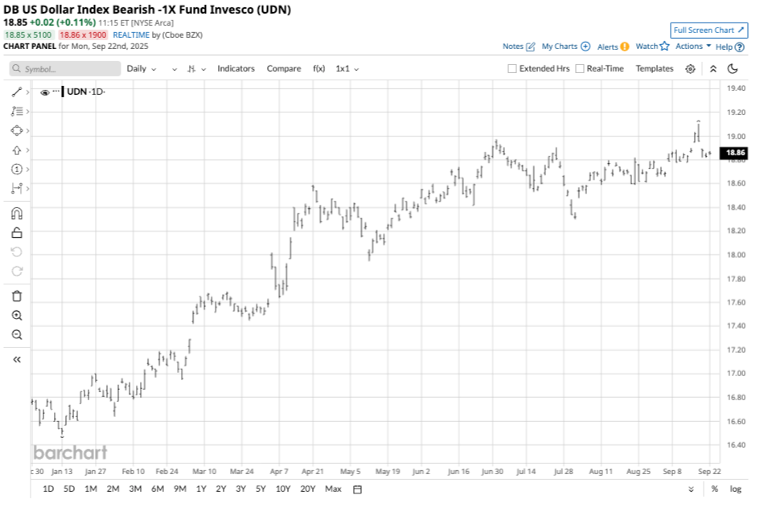Viewport: 768px width, 532px height.
Task: Zoom in on the chart
Action: pos(17,316)
